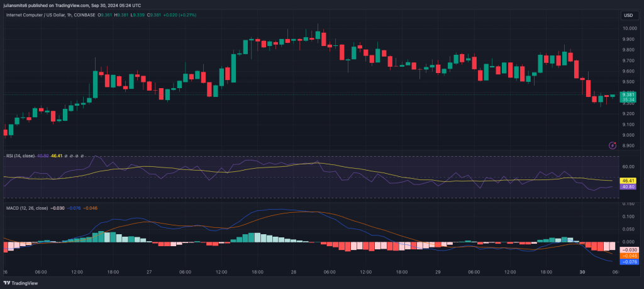The height and width of the screenshot is (289, 644).
Task: Click the yellow RSI value tag 46.41
Action: (629, 181)
